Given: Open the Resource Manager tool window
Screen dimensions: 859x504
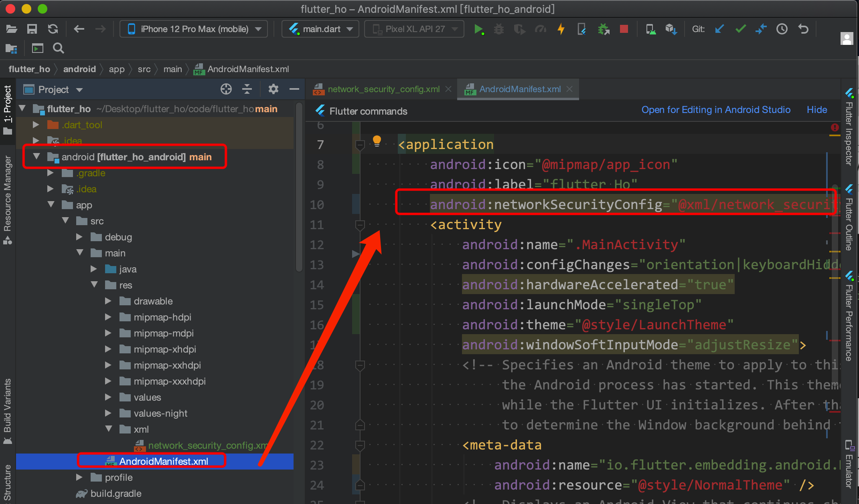Looking at the screenshot, I should (x=8, y=200).
